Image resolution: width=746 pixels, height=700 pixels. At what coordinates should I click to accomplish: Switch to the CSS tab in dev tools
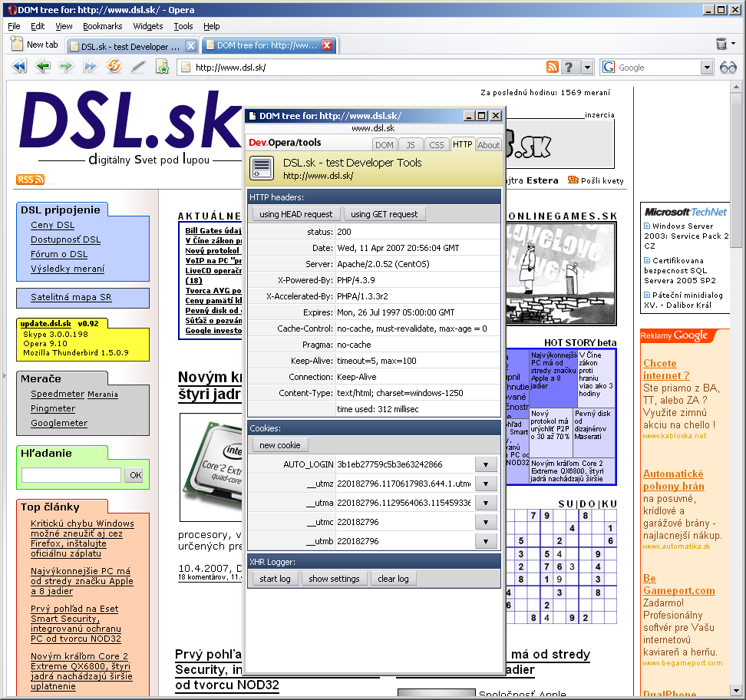tap(436, 144)
